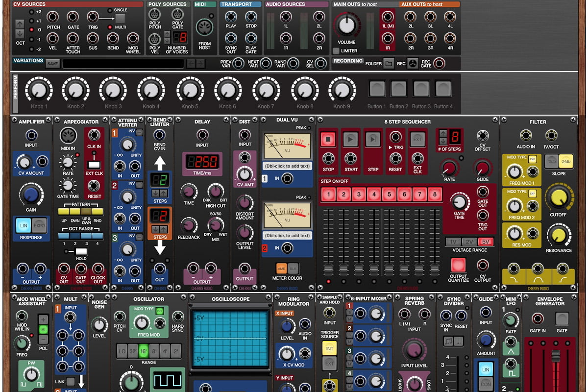This screenshot has height=392, width=588.
Task: Select LIN mode in Glide module
Action: pos(486,369)
